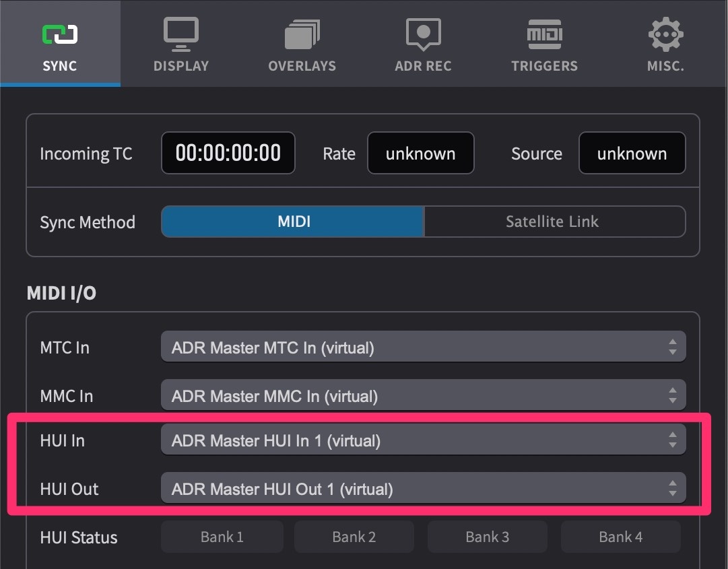Open the OVERLAYS tab label
The image size is (728, 569).
(x=302, y=66)
